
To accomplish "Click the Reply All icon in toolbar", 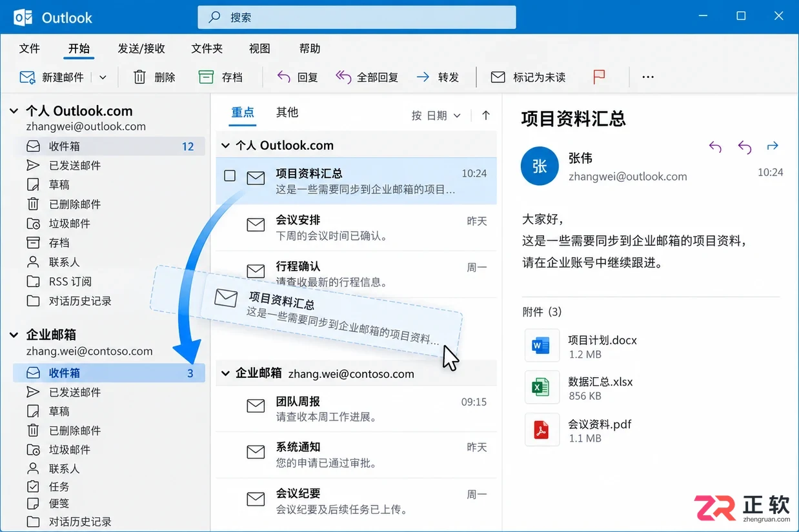I will click(343, 77).
